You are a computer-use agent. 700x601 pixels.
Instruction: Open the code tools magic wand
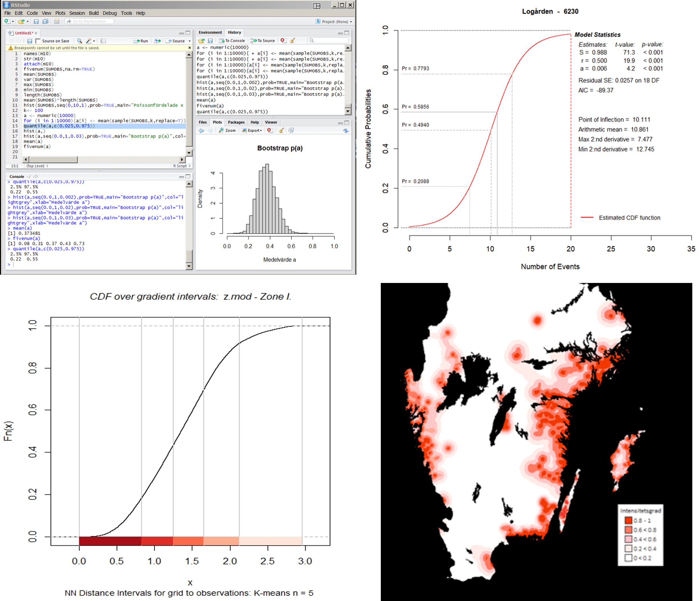click(x=89, y=41)
